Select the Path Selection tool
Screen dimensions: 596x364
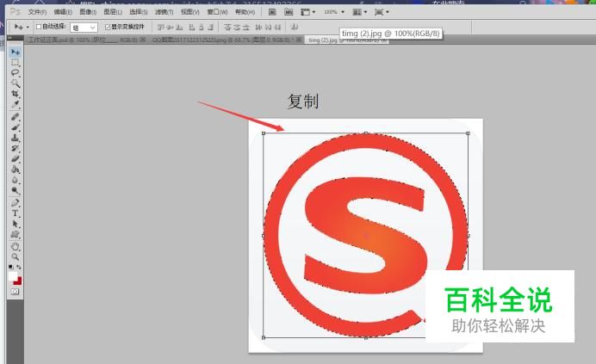click(16, 225)
